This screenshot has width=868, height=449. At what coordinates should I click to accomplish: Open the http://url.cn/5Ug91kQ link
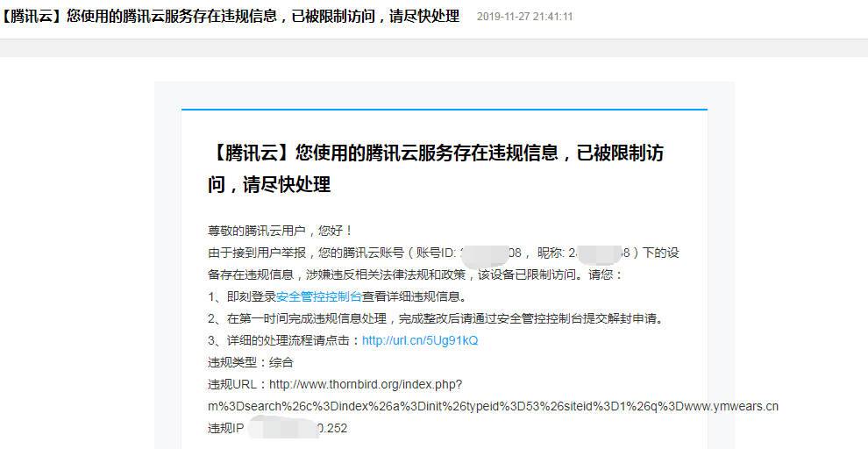coord(420,340)
